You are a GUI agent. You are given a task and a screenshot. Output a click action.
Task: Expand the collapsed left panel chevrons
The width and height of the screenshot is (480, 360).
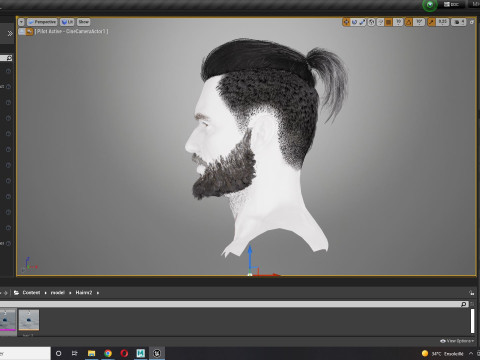(x=10, y=33)
